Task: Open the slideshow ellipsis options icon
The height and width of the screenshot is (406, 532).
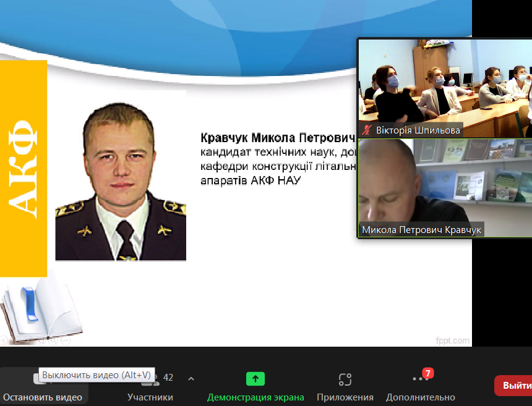Action: coord(66,340)
